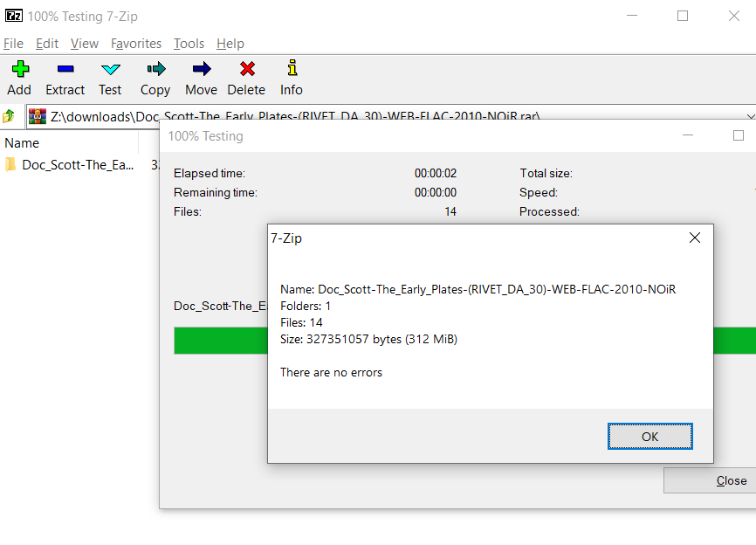Go up one folder level icon
756x545 pixels.
(9, 116)
